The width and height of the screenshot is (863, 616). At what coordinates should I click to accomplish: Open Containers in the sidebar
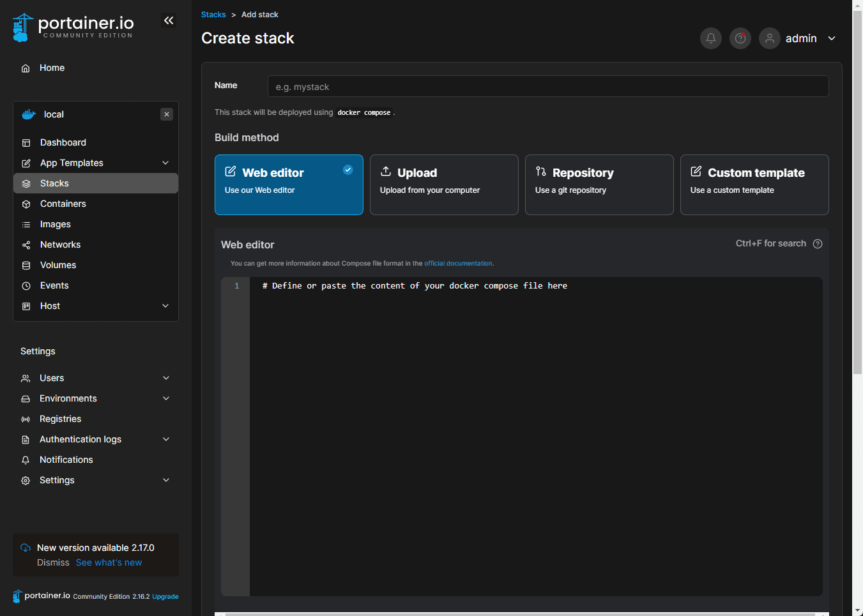(63, 204)
